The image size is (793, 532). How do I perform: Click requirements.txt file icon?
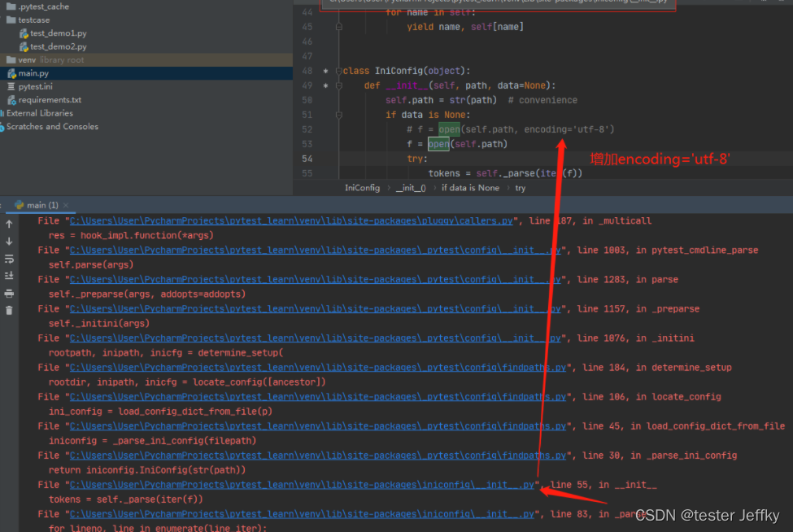(x=11, y=100)
